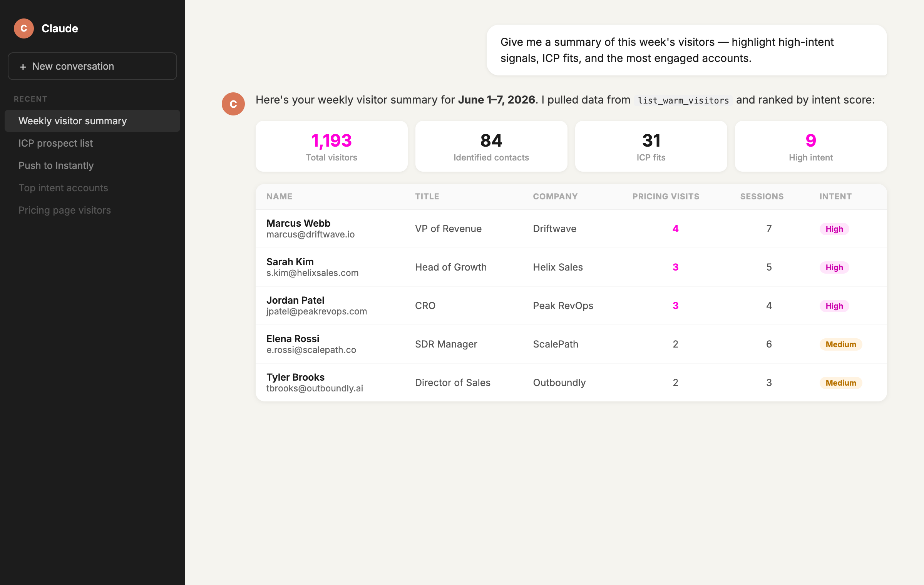Click the 1,193 Total visitors card
Viewport: 924px width, 585px height.
tap(331, 146)
